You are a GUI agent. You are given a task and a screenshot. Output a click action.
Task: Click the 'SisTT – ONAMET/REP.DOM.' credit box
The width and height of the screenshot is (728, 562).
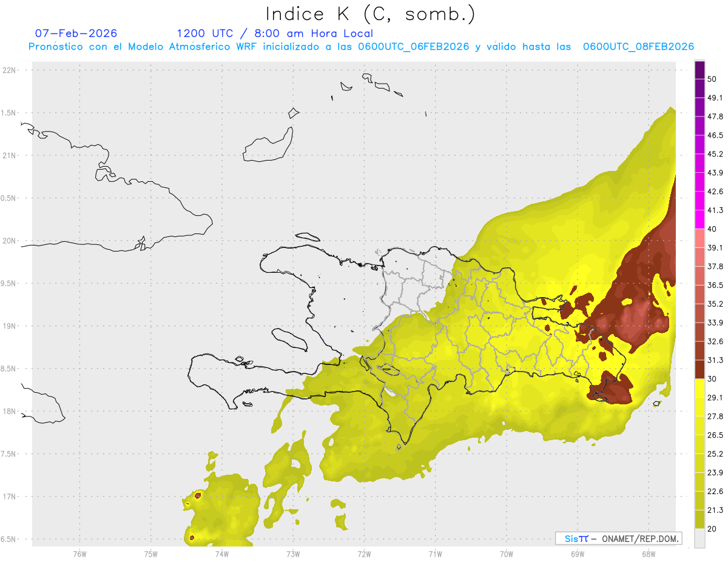[x=618, y=538]
